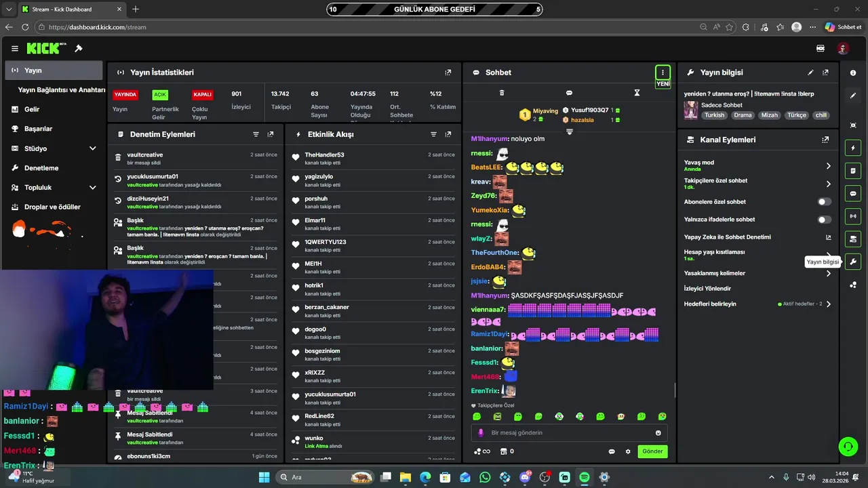The width and height of the screenshot is (868, 488).
Task: Click TheHandler53 in Etkinlik Akışı
Action: coord(324,155)
